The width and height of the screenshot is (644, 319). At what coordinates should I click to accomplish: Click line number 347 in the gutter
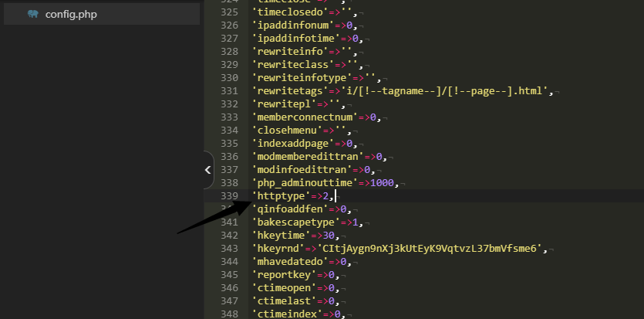point(229,301)
